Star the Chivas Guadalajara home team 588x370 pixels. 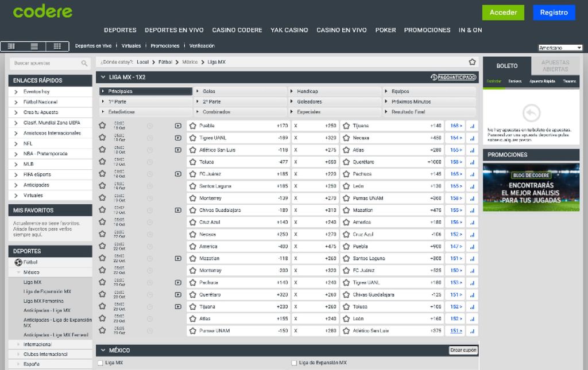193,210
